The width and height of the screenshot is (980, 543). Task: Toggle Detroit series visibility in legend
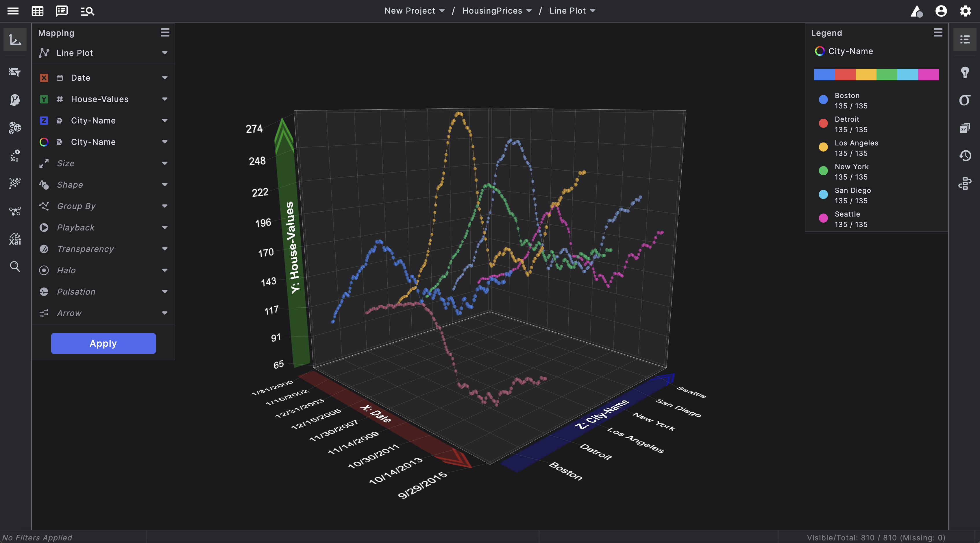click(823, 123)
